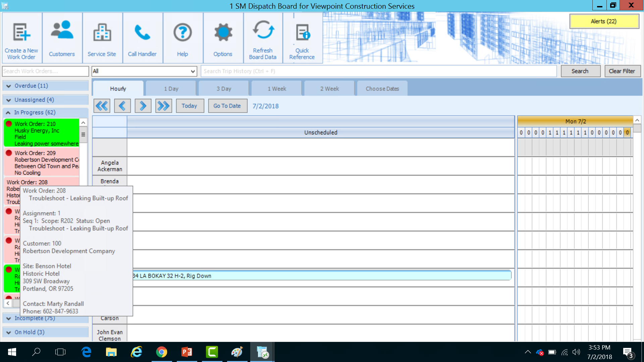Switch to the 3 Day tab
This screenshot has height=362, width=644.
tap(224, 89)
